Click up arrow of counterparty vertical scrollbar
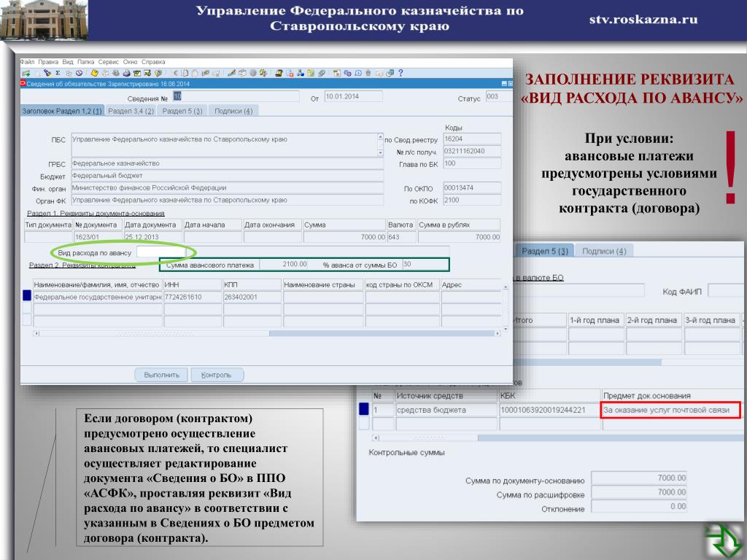 click(x=506, y=287)
